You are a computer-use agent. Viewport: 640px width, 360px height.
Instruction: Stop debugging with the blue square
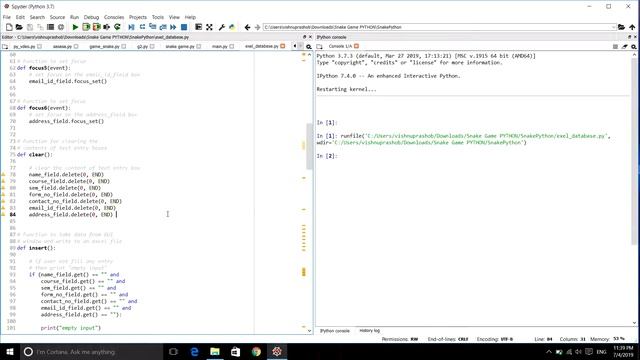[184, 27]
